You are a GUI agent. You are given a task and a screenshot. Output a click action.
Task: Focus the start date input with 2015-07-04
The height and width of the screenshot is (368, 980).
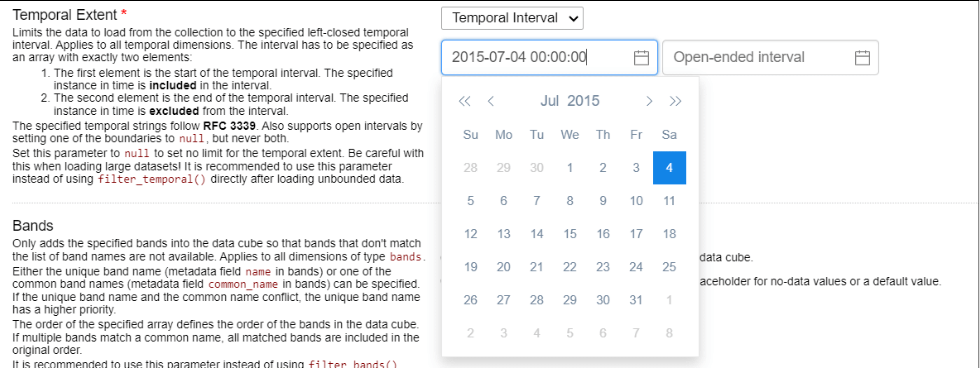click(536, 57)
